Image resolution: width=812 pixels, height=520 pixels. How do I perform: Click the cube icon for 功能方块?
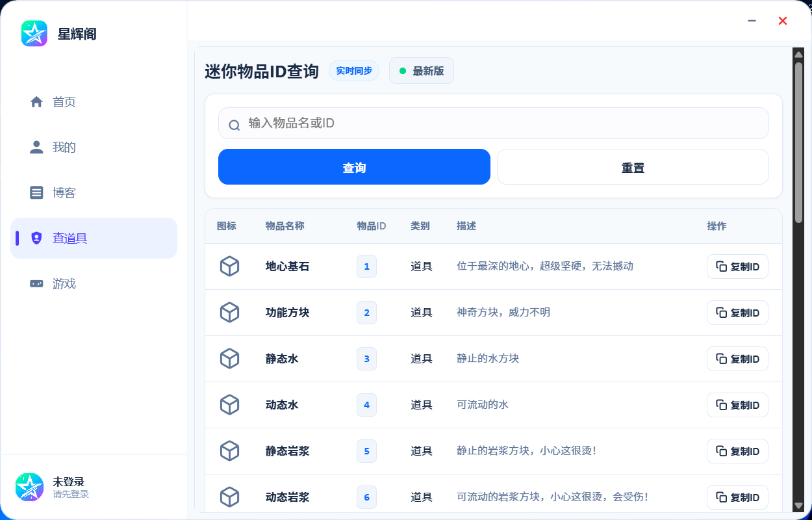(x=229, y=313)
